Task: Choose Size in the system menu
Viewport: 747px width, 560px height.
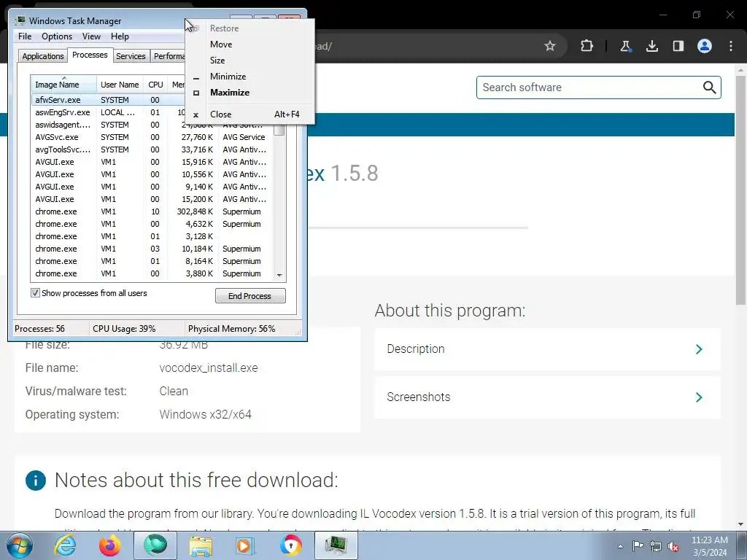Action: point(250,61)
